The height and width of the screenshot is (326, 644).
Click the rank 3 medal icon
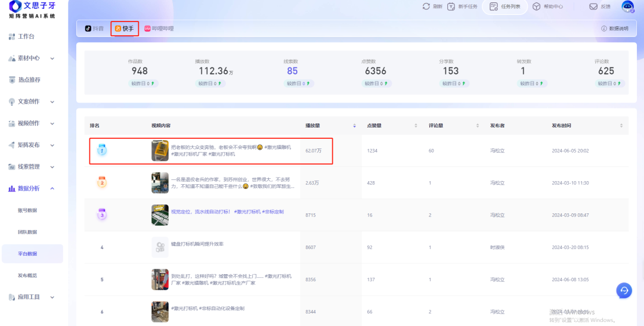click(102, 215)
